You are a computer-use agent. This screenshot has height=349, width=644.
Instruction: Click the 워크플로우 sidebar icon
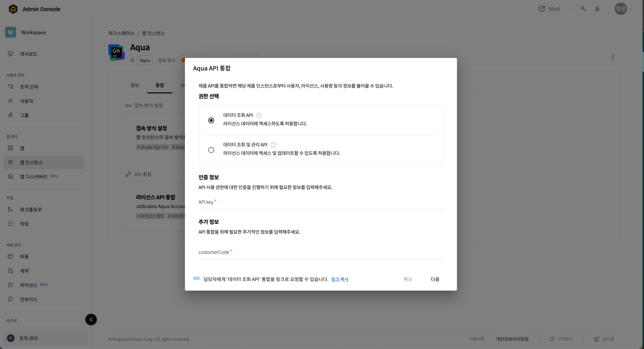point(11,209)
